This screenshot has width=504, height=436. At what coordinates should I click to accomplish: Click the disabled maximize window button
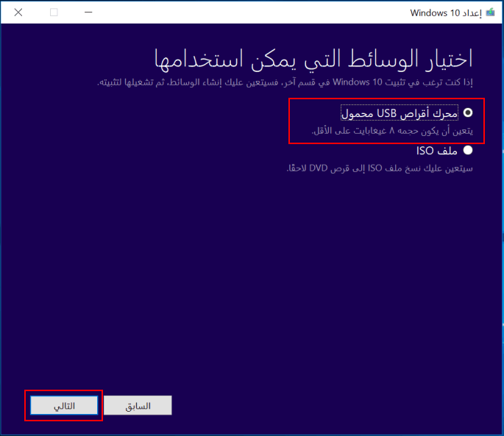click(54, 12)
